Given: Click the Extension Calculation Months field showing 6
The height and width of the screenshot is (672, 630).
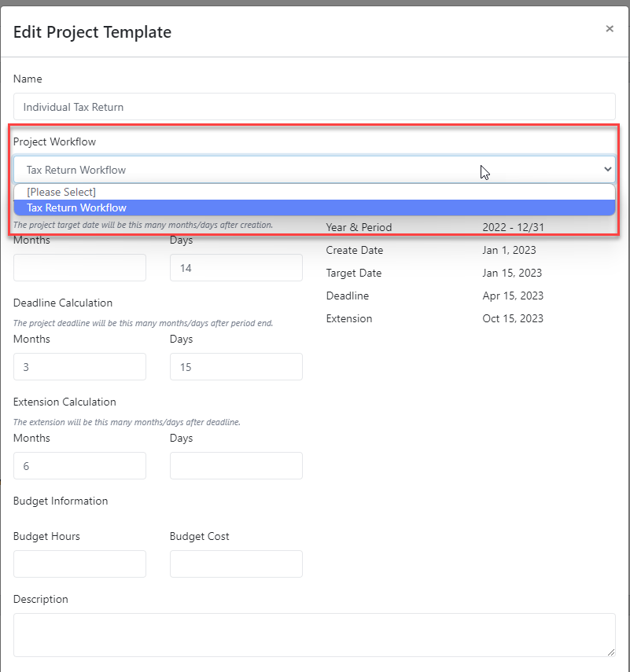Looking at the screenshot, I should click(79, 465).
